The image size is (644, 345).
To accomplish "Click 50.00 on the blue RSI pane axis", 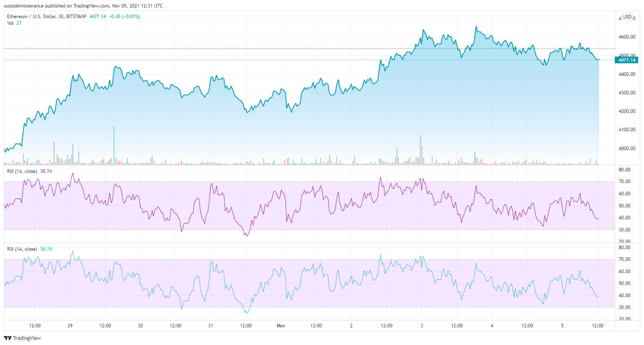I will point(625,283).
